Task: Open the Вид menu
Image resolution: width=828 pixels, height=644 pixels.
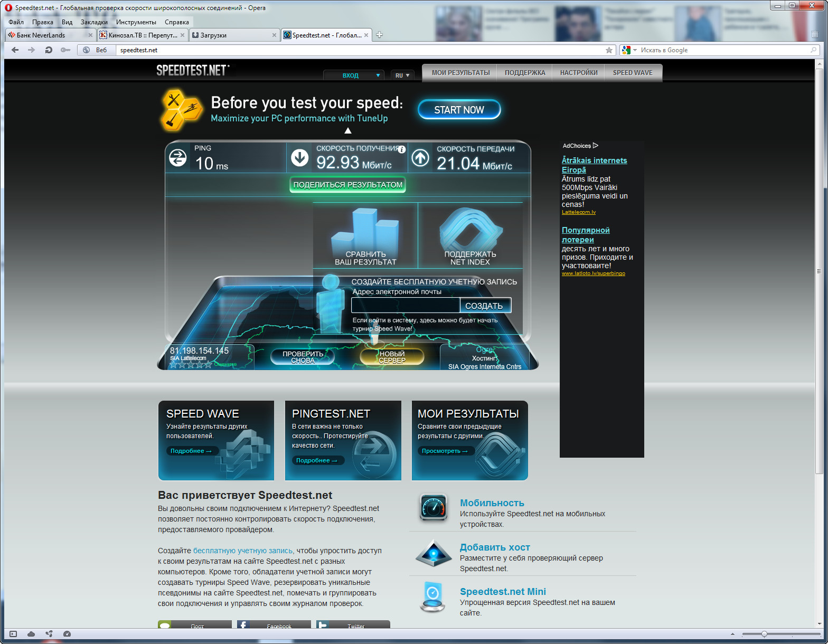Action: pyautogui.click(x=67, y=22)
